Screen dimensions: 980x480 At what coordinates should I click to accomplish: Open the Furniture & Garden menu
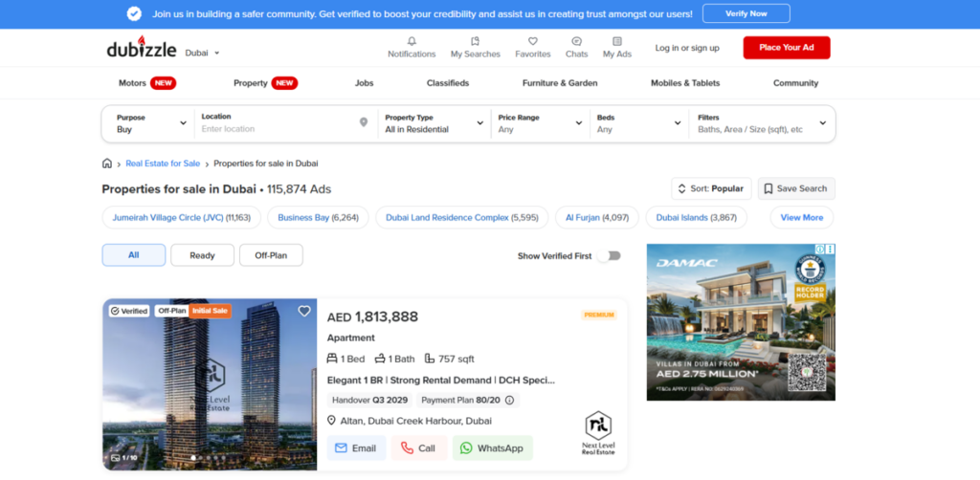[560, 83]
